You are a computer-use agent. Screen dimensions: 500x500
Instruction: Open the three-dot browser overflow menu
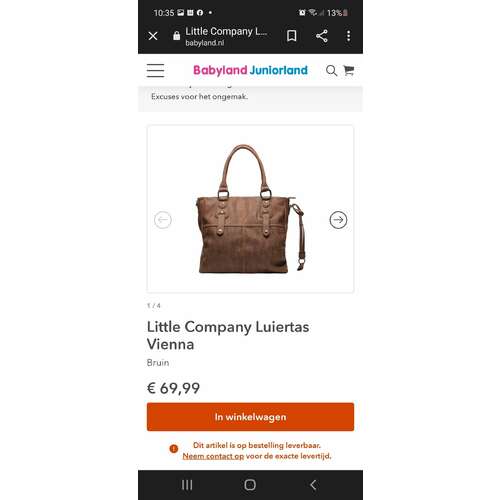tap(348, 36)
